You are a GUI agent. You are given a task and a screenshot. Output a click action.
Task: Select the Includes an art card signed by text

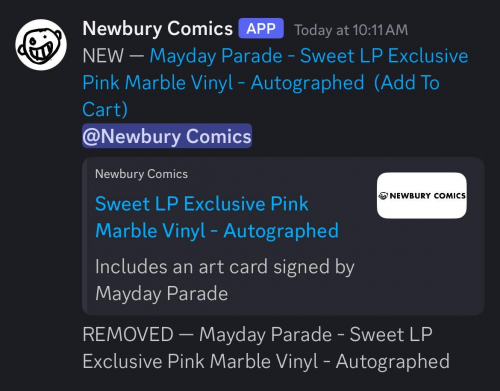click(x=225, y=267)
